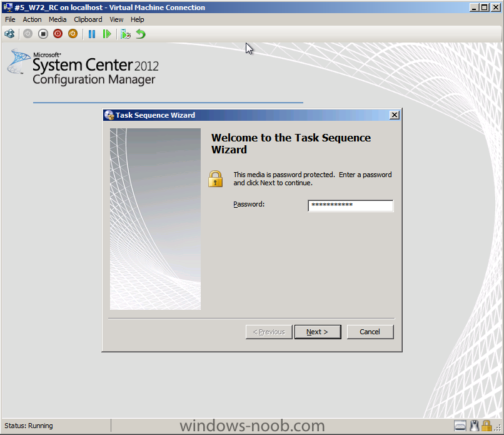The height and width of the screenshot is (435, 504).
Task: Click the disabled Previous button
Action: pyautogui.click(x=269, y=332)
